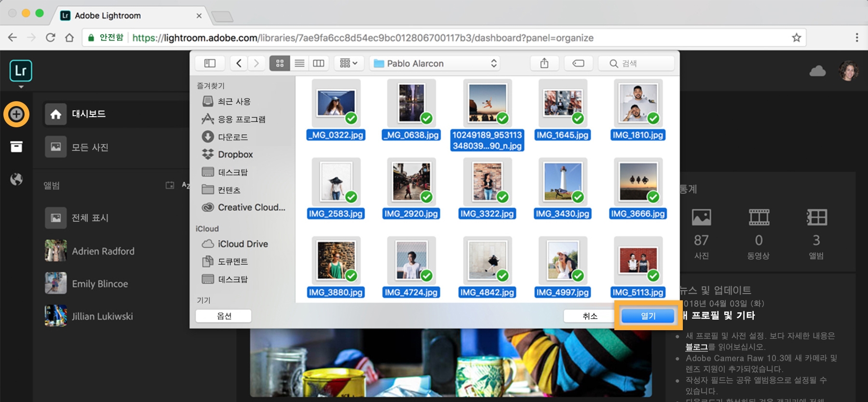Click the cloud sync icon
Screen dimensions: 868x402
pos(817,72)
